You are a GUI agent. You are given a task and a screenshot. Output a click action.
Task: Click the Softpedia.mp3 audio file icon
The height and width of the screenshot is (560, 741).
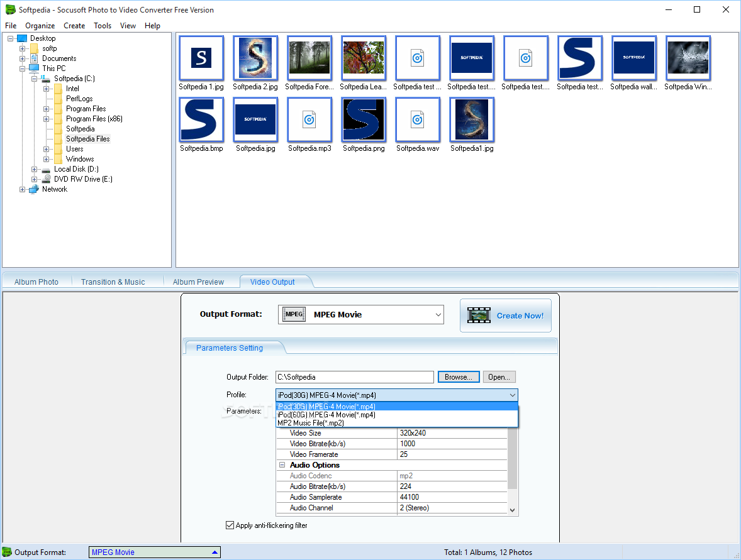click(x=309, y=119)
